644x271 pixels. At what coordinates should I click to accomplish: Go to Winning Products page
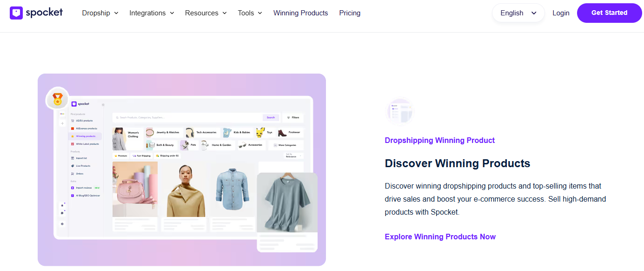click(x=300, y=13)
